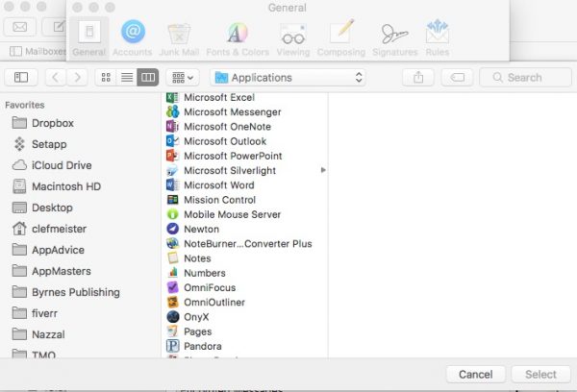
Task: Switch to icon view mode
Action: 106,77
